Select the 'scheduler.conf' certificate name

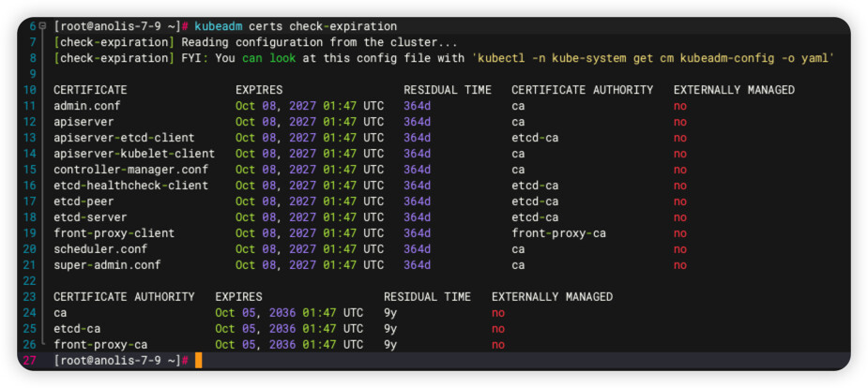100,249
